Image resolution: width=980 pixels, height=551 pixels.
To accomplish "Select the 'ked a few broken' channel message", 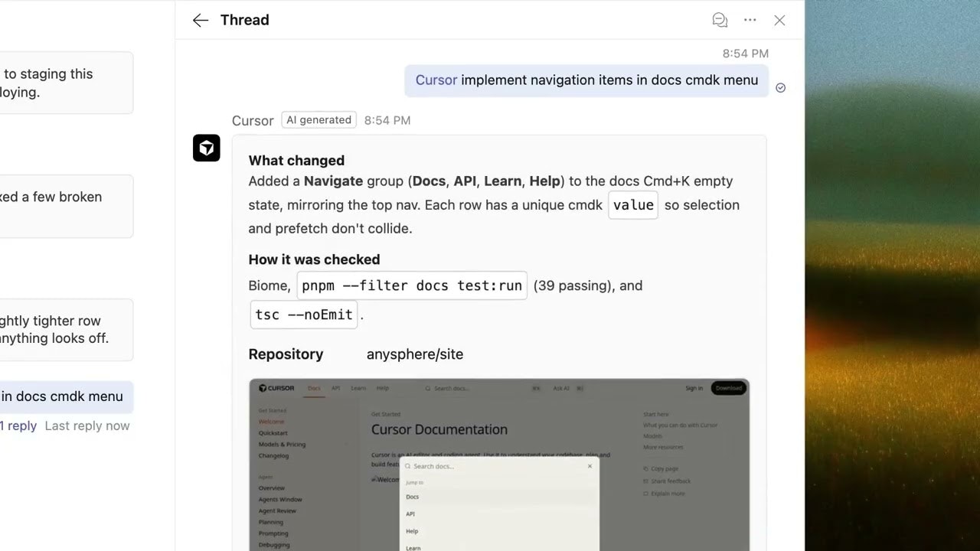I will tap(67, 206).
